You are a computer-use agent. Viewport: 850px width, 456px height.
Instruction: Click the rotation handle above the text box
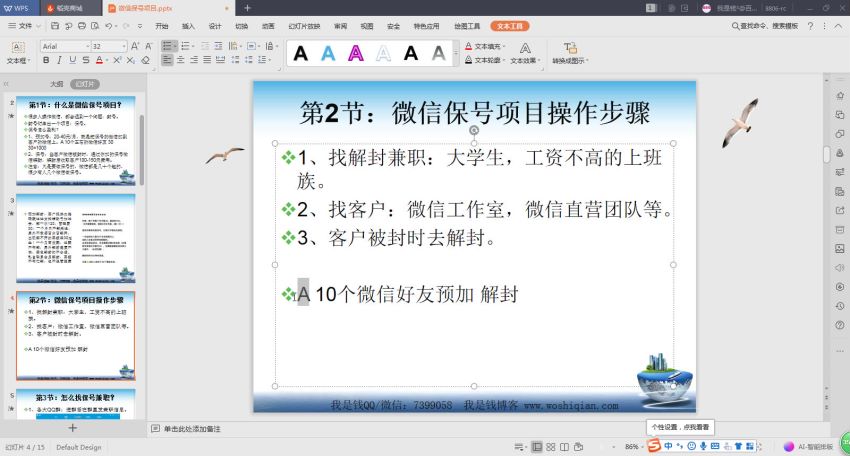pos(474,130)
